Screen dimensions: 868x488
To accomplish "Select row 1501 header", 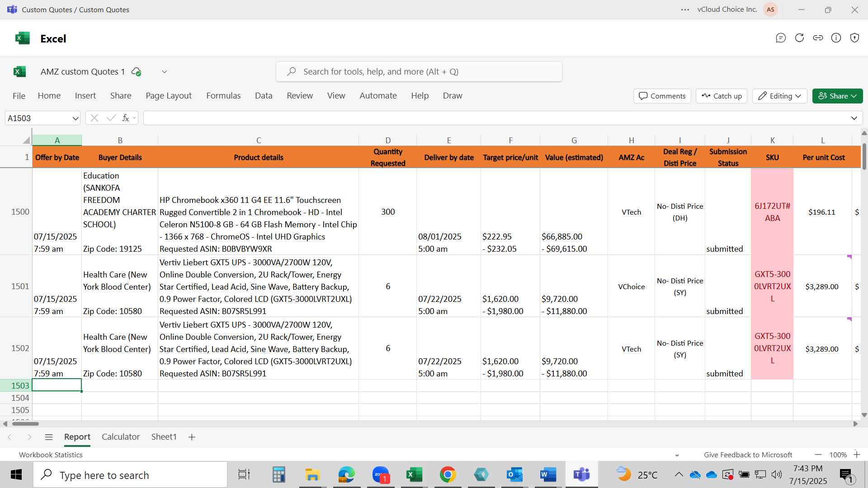I will (16, 286).
